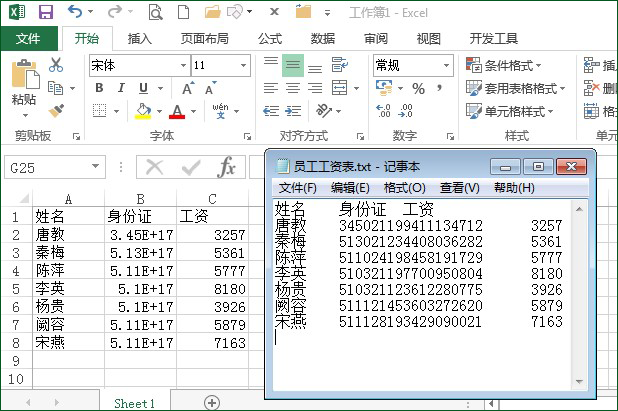Select the Sheet1 worksheet tab
This screenshot has width=618, height=411.
[134, 403]
